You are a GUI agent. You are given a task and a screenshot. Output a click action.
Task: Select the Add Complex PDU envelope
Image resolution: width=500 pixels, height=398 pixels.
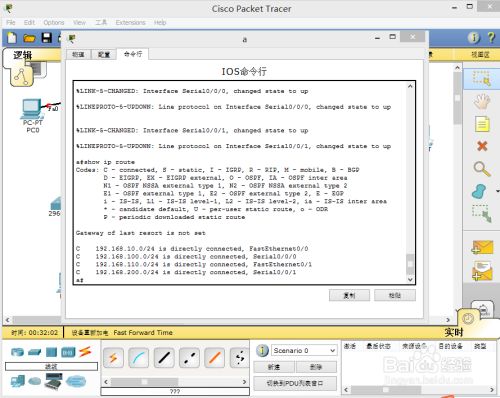[x=482, y=271]
